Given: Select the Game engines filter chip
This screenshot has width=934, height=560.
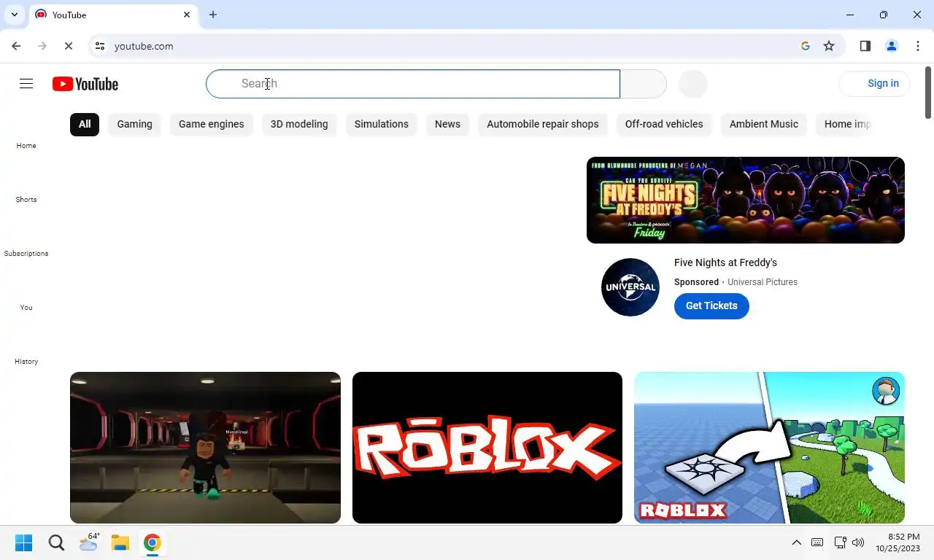Looking at the screenshot, I should click(x=212, y=124).
